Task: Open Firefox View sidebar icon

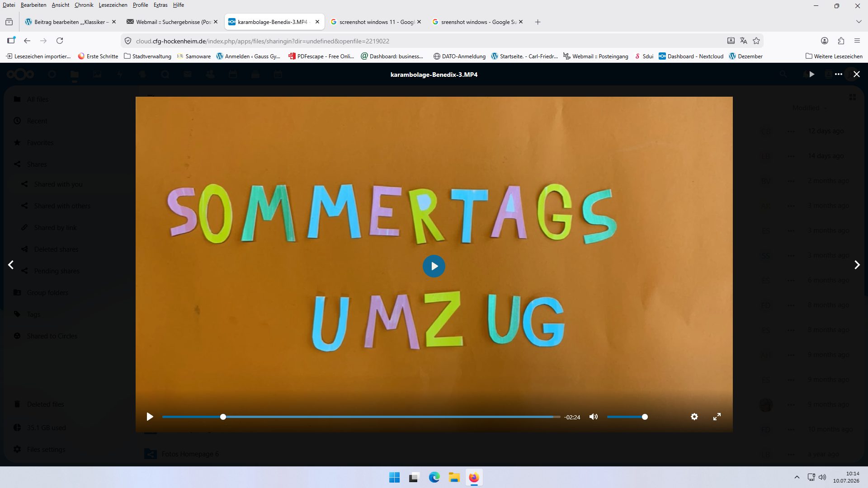Action: point(9,22)
